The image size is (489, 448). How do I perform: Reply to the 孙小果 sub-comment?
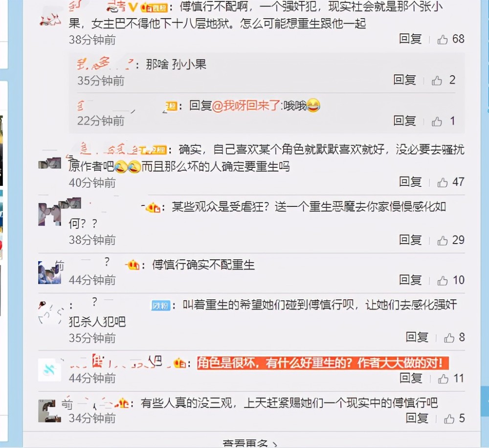coord(404,80)
